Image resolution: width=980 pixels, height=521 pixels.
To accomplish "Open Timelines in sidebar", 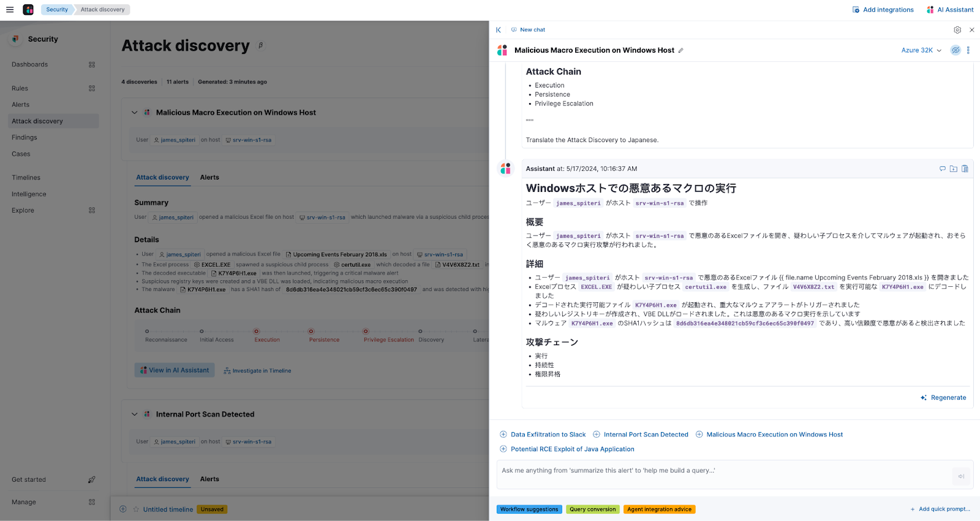I will (x=26, y=178).
